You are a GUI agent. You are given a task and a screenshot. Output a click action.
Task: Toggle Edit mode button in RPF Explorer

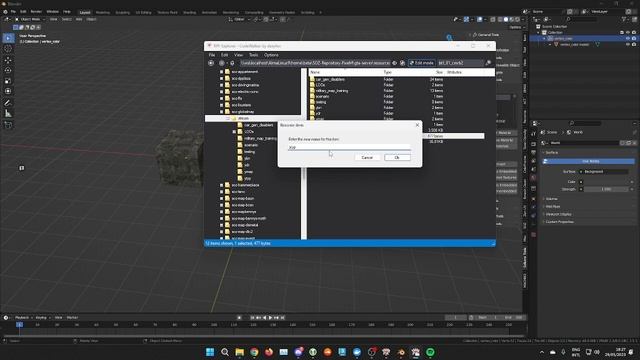(422, 63)
